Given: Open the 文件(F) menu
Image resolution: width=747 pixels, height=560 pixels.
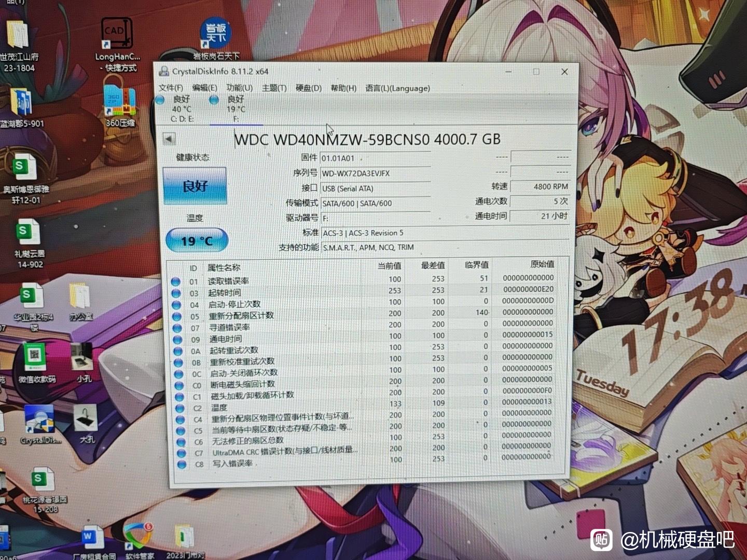Looking at the screenshot, I should (x=171, y=88).
